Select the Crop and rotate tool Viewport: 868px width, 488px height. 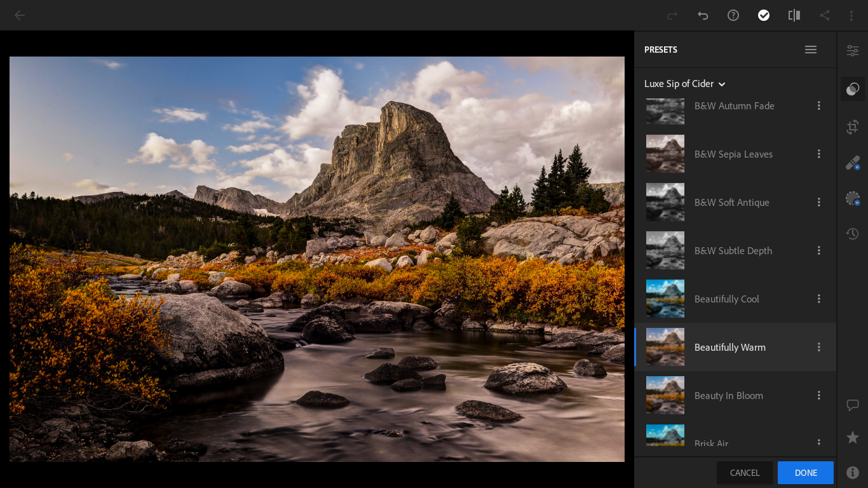(x=853, y=127)
